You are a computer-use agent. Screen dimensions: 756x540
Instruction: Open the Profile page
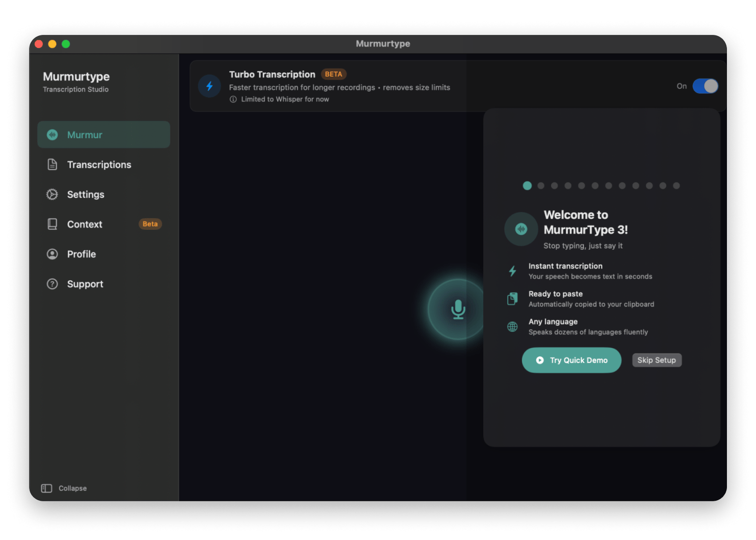(x=104, y=254)
